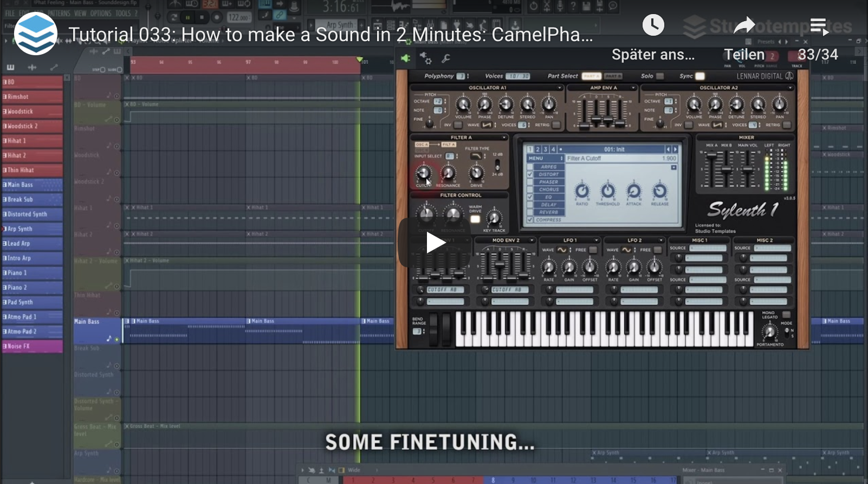The image size is (868, 484).
Task: Toggle the Solo button
Action: pos(660,76)
